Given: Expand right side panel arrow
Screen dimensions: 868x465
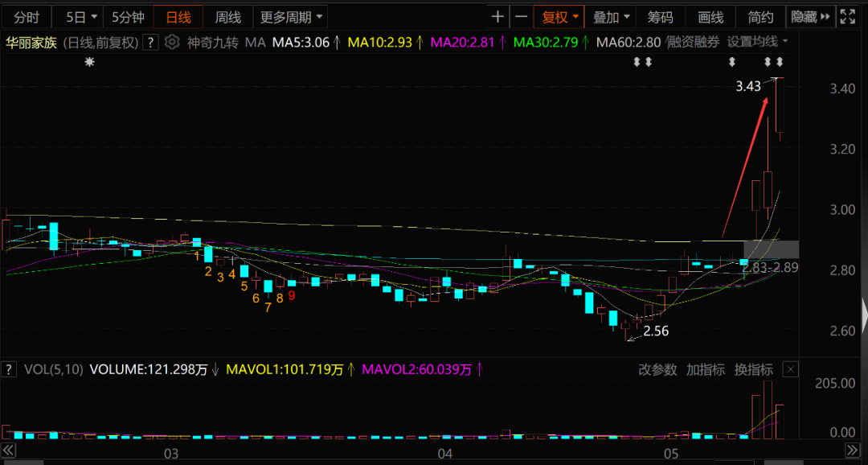Looking at the screenshot, I should point(864,314).
